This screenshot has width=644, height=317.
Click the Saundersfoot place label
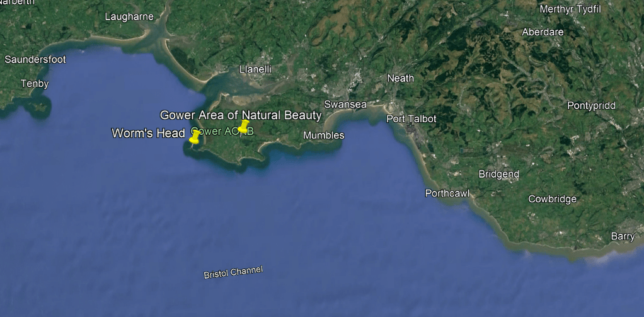pyautogui.click(x=35, y=59)
